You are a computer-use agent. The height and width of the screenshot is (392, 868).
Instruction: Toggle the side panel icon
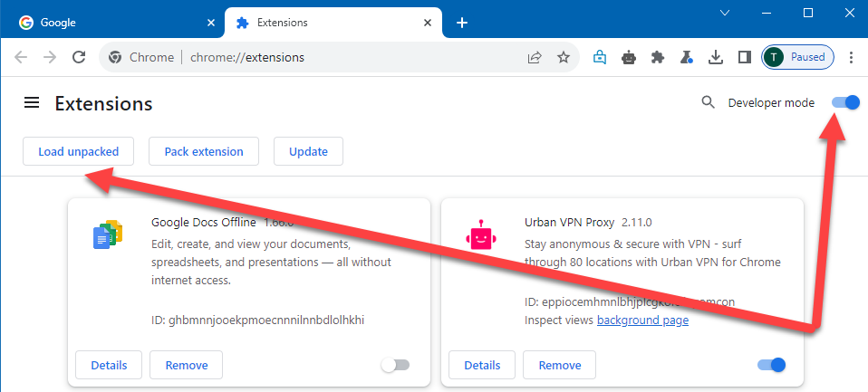tap(744, 57)
